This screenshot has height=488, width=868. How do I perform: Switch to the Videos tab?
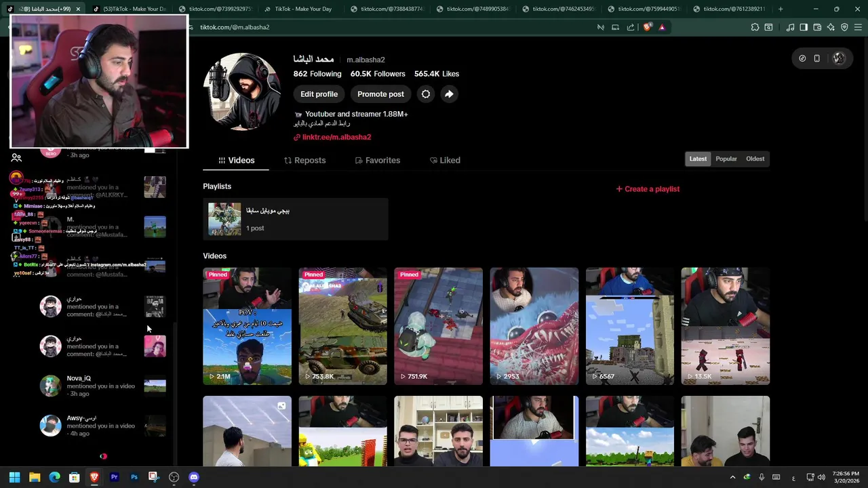tap(236, 160)
